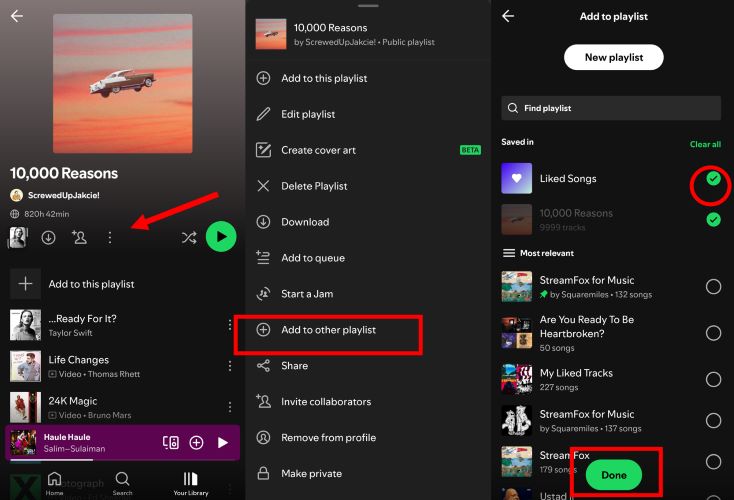This screenshot has width=734, height=500.
Task: Toggle shuffle play for the playlist
Action: click(x=189, y=237)
